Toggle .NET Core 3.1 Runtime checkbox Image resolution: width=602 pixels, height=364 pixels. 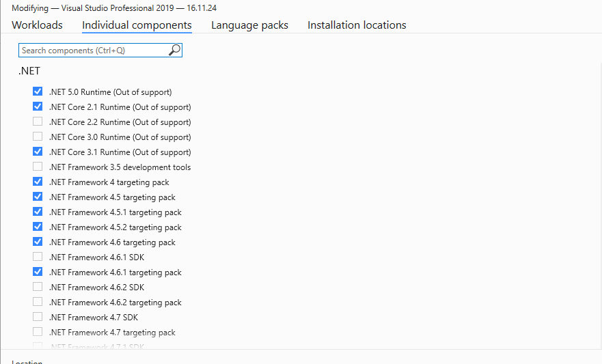click(38, 152)
